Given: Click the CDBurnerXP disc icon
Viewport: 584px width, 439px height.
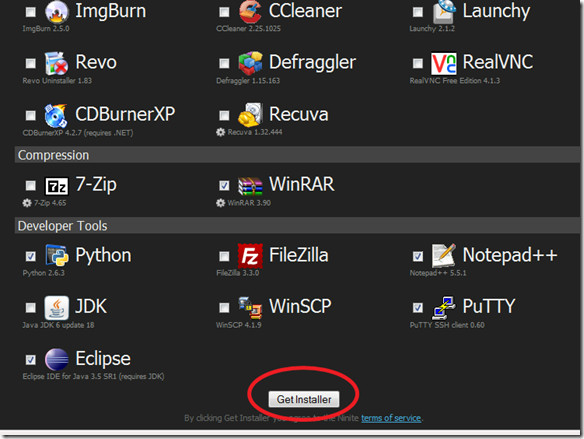Looking at the screenshot, I should 56,115.
